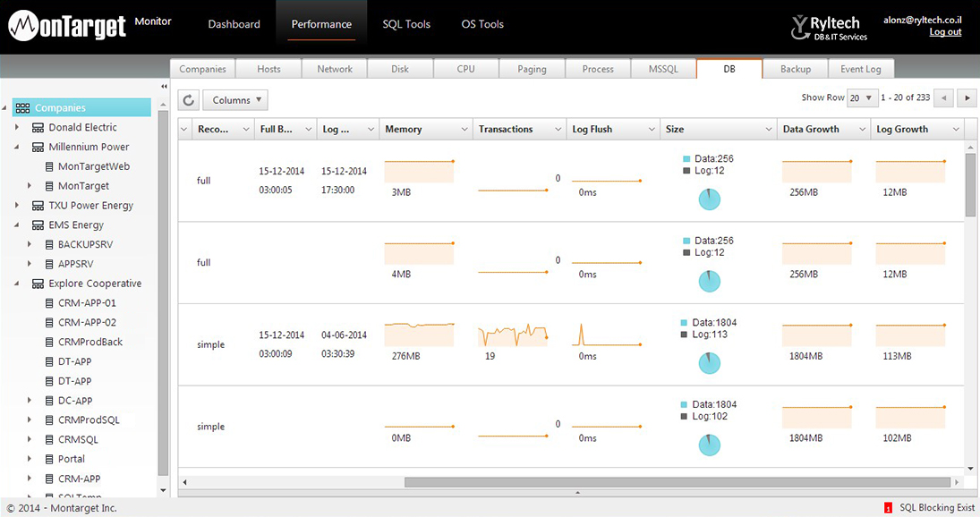Open the Memory column header menu arrow
980x517 pixels.
point(464,129)
